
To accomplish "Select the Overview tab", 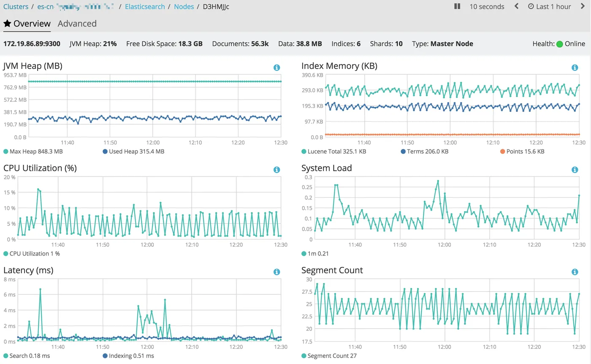I will pos(27,24).
